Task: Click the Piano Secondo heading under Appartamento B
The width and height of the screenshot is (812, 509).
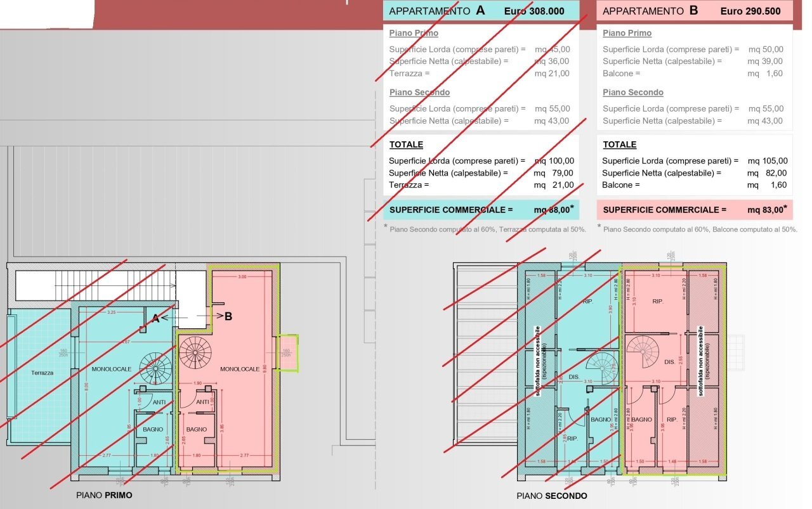Action: click(632, 92)
